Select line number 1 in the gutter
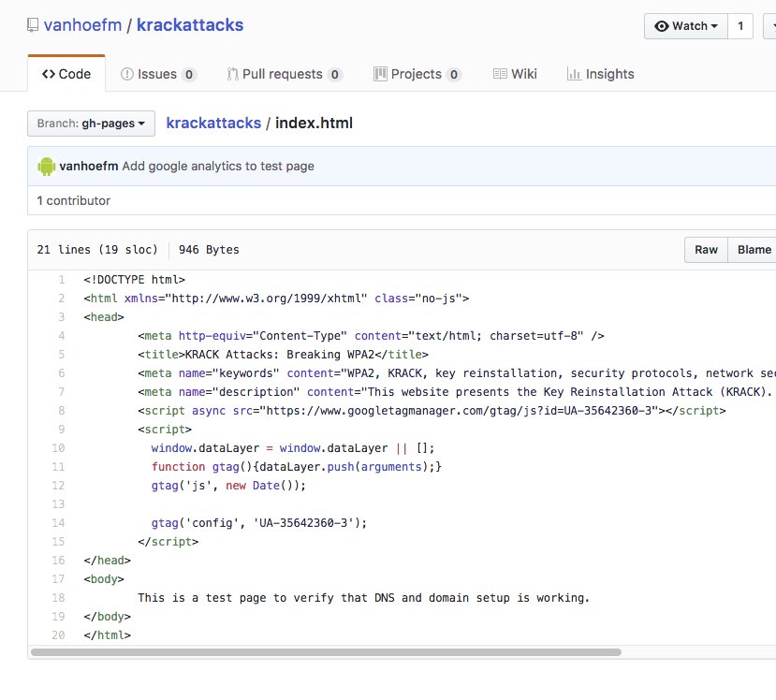Screen dimensions: 776x700 [x=62, y=280]
